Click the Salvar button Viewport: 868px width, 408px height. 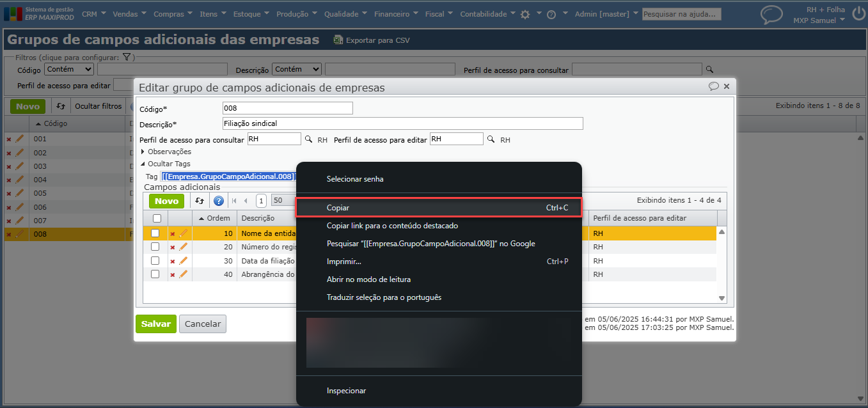(x=156, y=324)
